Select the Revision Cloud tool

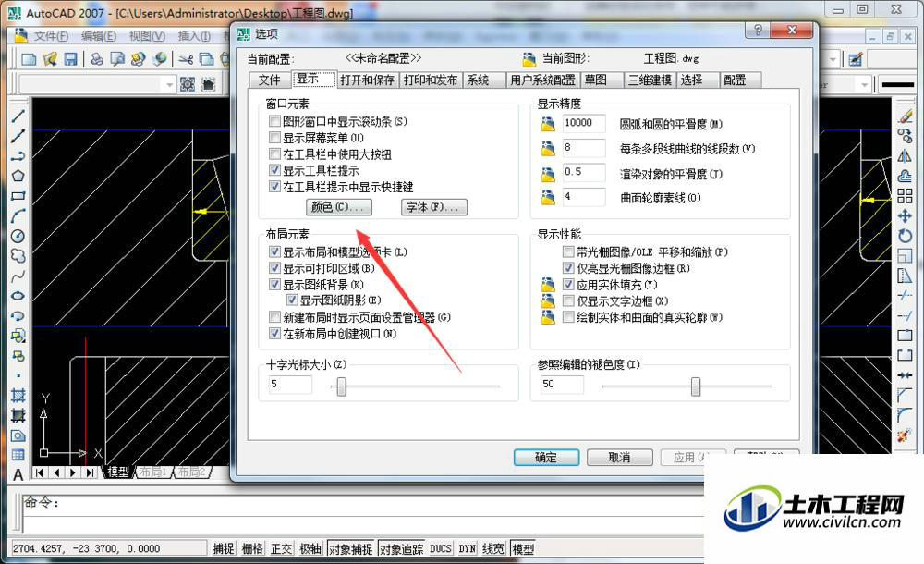pyautogui.click(x=18, y=256)
